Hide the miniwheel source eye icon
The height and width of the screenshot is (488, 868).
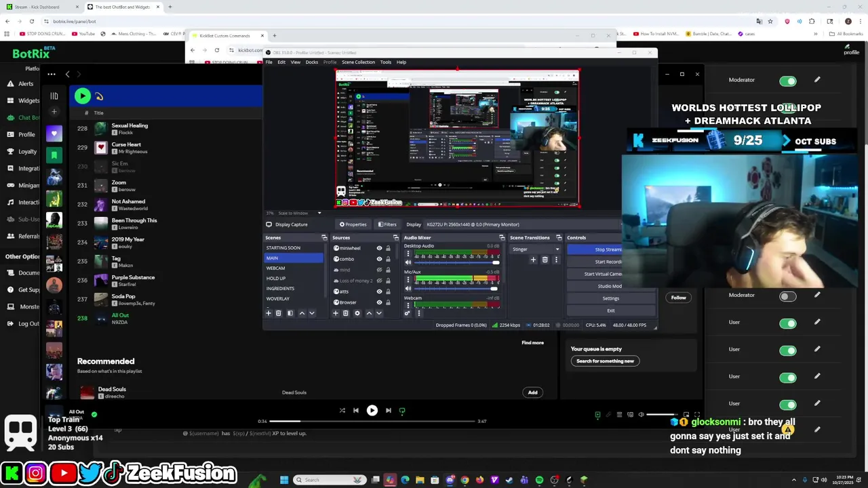coord(379,248)
